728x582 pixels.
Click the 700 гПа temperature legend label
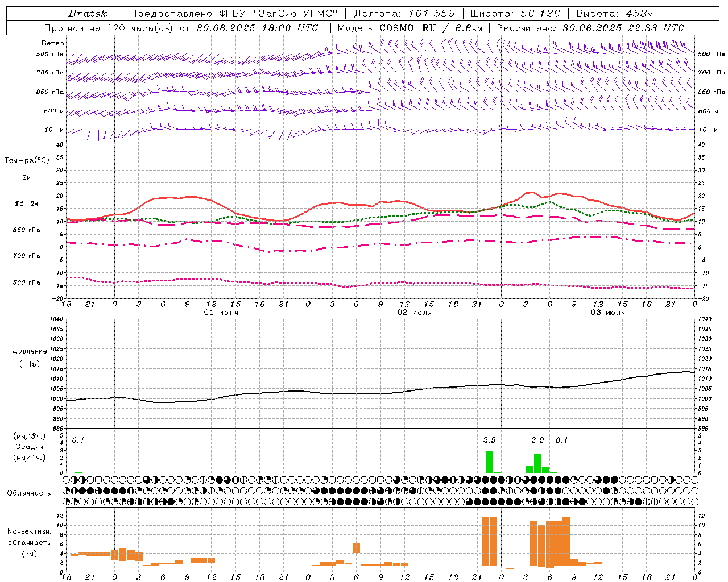[x=26, y=256]
